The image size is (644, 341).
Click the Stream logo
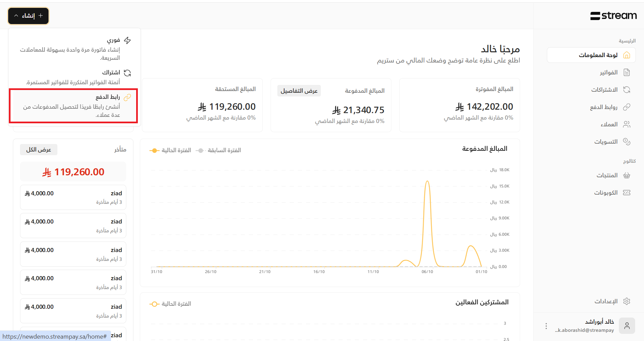pyautogui.click(x=613, y=16)
